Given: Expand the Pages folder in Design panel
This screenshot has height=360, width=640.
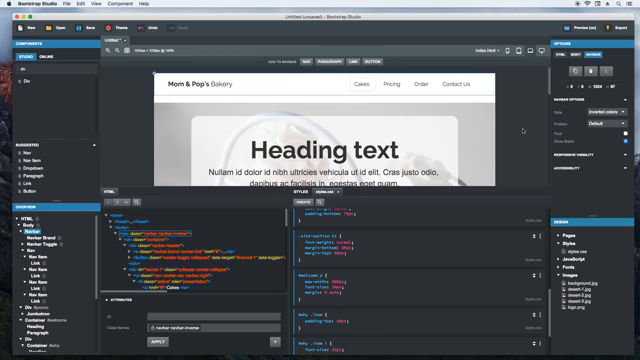Looking at the screenshot, I should (x=558, y=236).
